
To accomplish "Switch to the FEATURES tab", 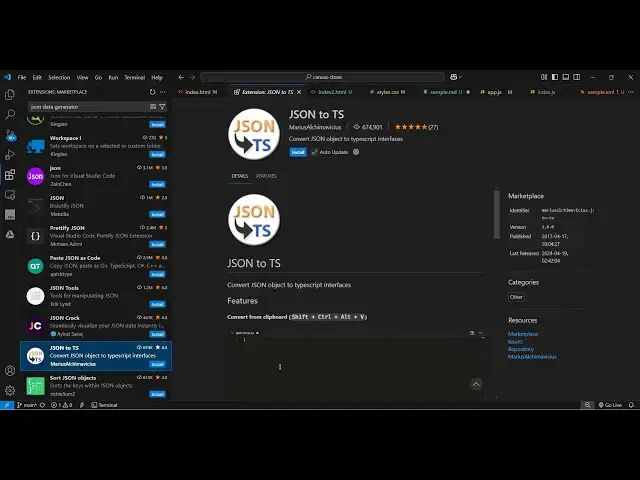I will tap(266, 176).
